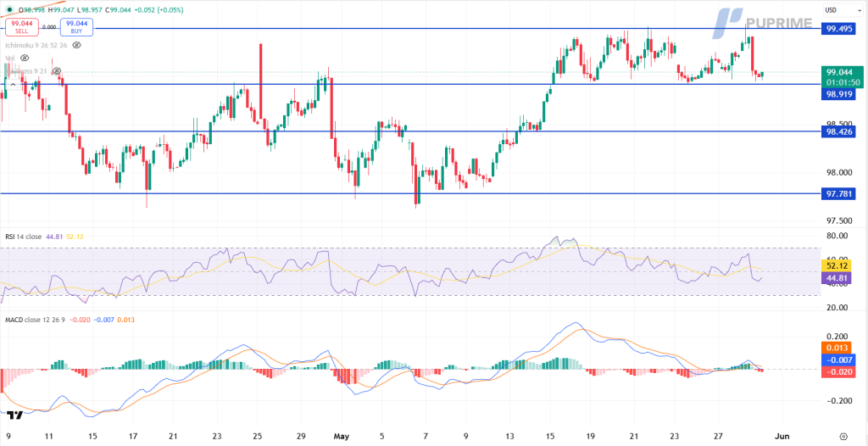This screenshot has height=446, width=868.
Task: Click the blue BUY 99.044 button
Action: point(76,26)
